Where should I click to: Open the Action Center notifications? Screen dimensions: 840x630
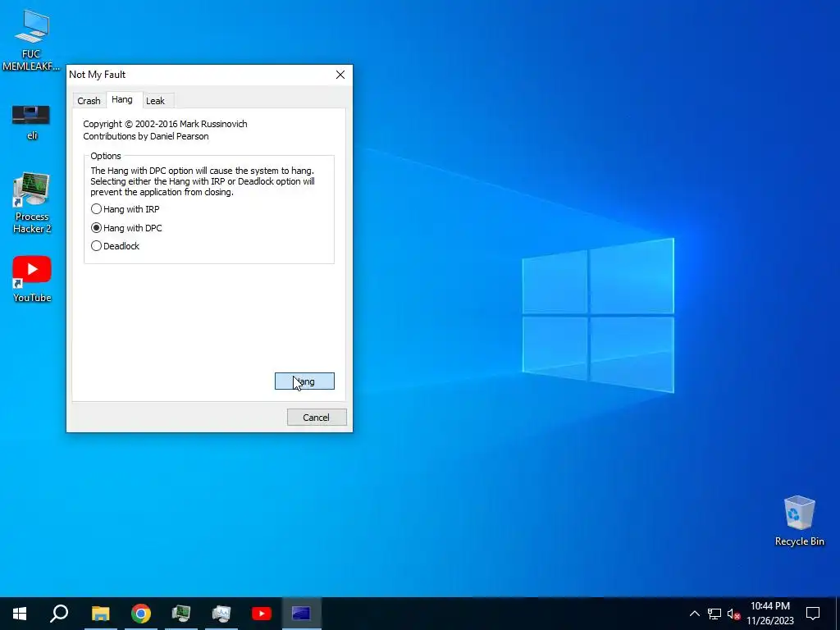(813, 614)
